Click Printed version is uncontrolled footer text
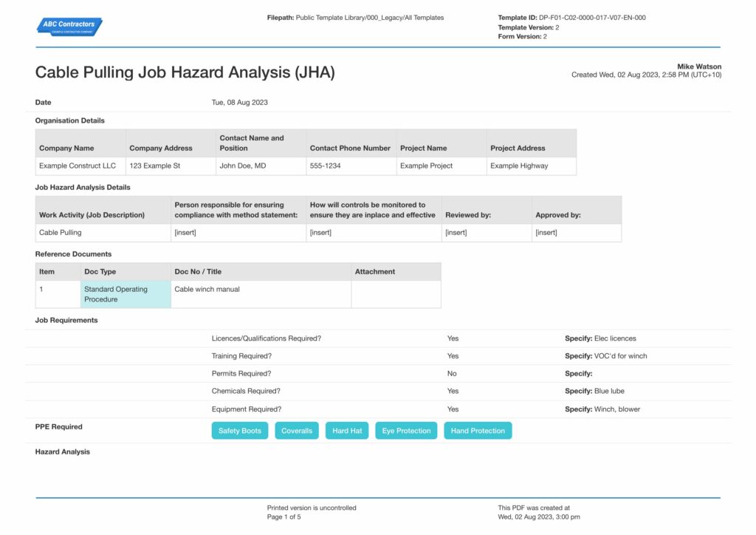The height and width of the screenshot is (535, 756). 312,508
